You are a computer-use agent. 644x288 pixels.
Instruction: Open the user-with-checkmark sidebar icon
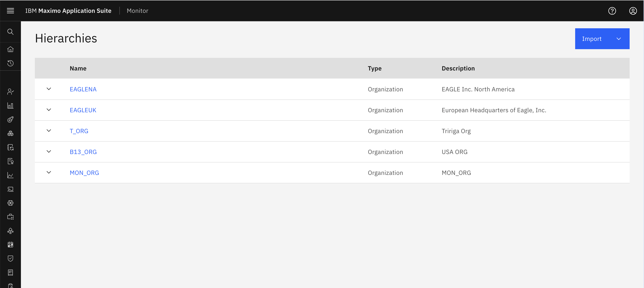[10, 92]
